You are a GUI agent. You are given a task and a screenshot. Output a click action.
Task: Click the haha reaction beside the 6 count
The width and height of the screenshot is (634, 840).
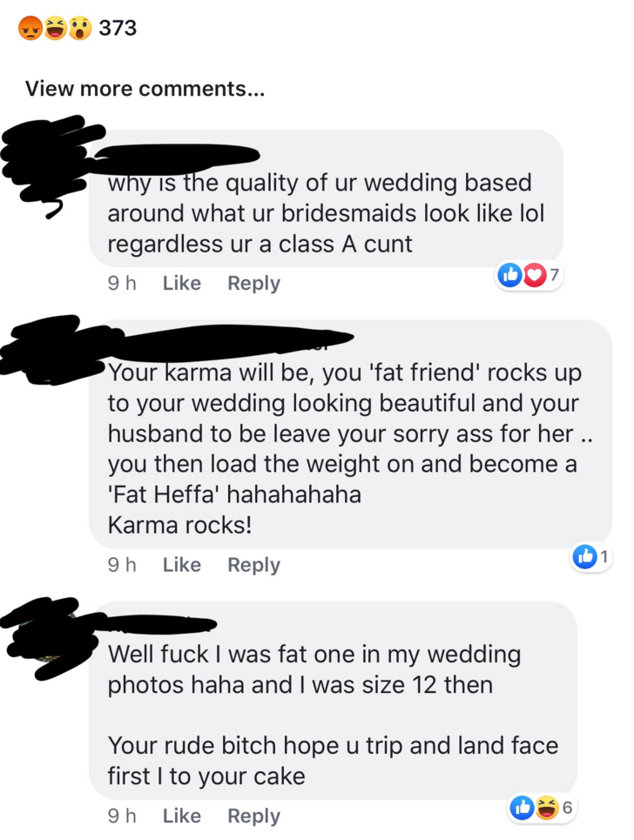(547, 808)
